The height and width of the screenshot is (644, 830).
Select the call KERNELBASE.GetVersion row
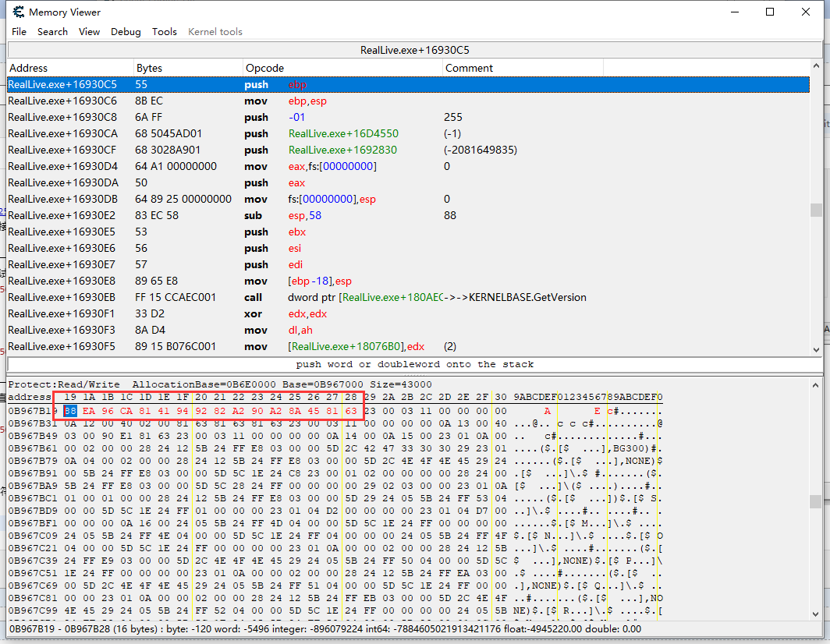coord(408,298)
